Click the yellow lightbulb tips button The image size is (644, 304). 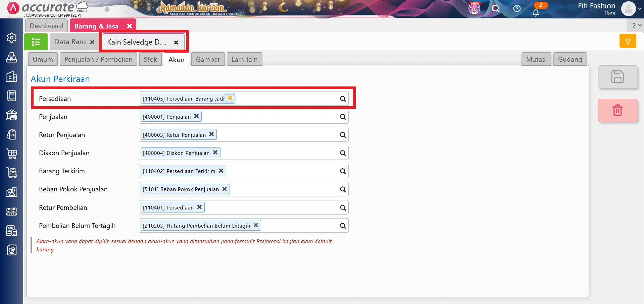click(x=628, y=41)
